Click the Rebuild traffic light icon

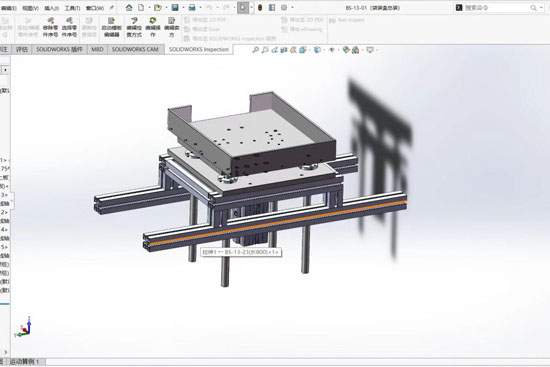click(x=260, y=7)
